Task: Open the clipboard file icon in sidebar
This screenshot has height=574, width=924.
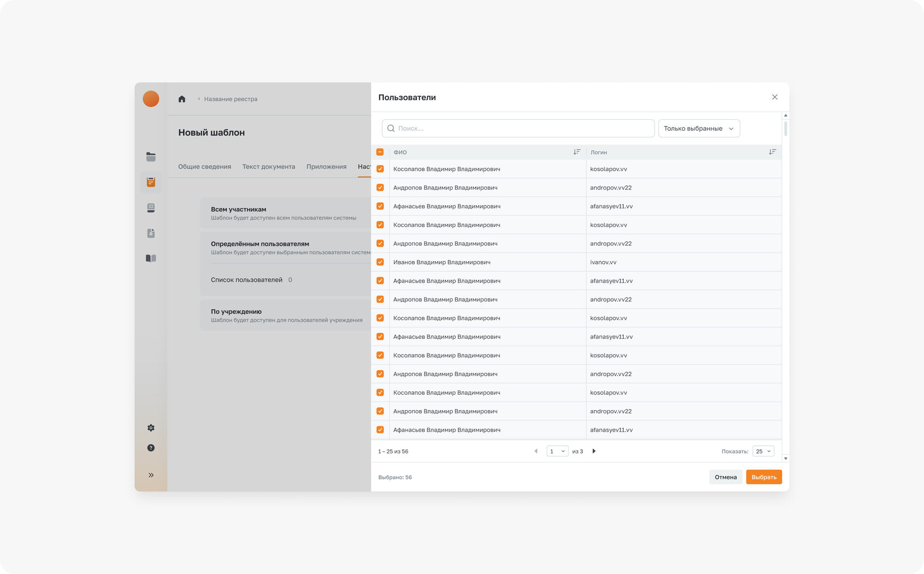Action: [x=151, y=233]
